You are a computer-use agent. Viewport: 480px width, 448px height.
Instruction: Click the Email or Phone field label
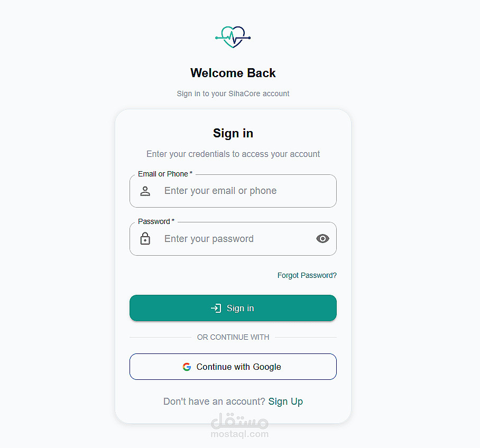tap(165, 174)
